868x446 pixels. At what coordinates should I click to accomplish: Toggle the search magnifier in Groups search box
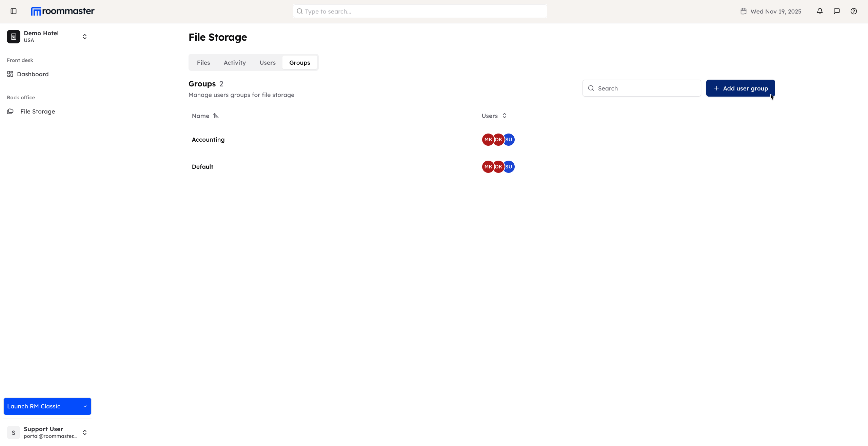point(591,88)
